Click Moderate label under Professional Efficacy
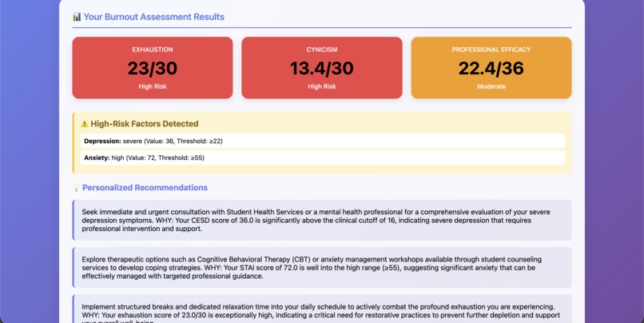This screenshot has width=644, height=323. point(491,86)
